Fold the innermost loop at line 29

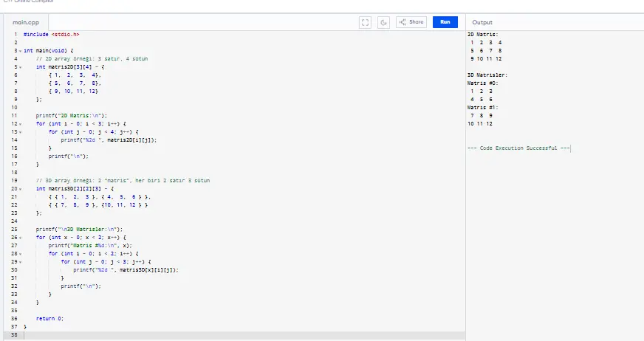click(19, 261)
